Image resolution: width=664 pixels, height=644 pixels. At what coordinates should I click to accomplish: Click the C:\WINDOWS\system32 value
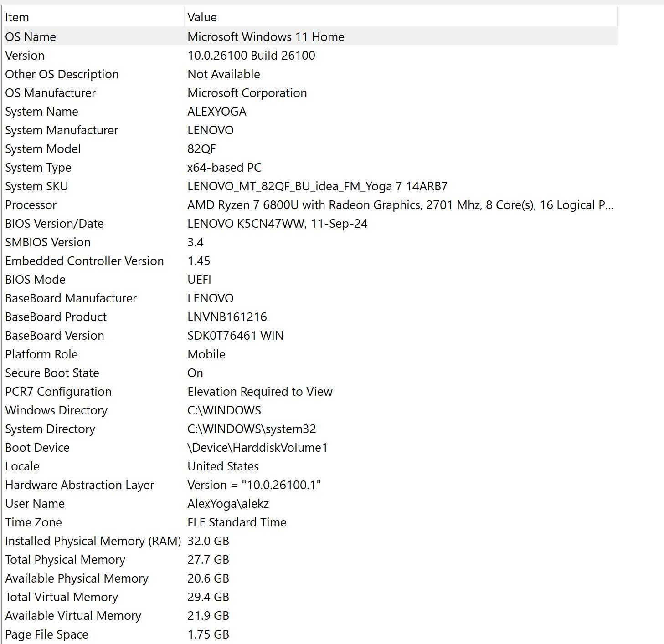(252, 429)
